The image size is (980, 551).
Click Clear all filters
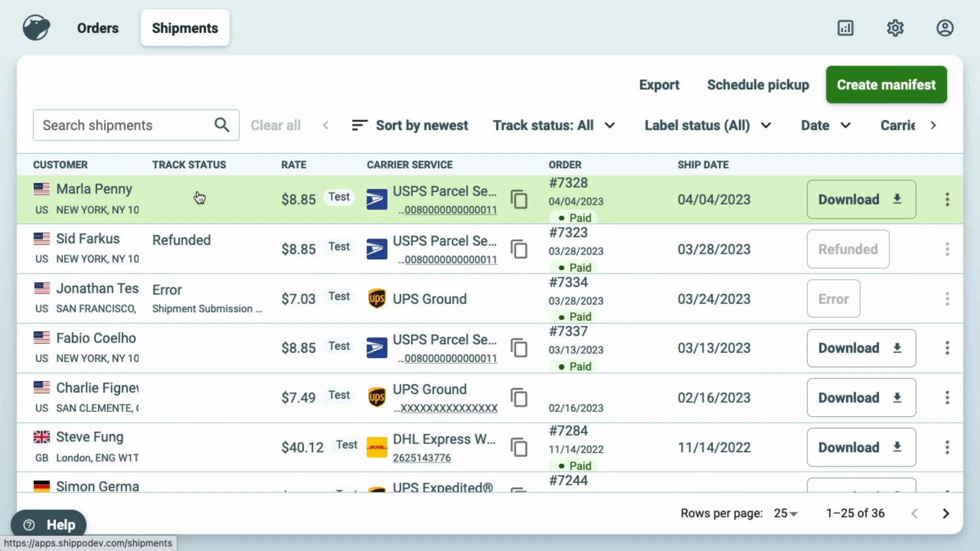[276, 125]
